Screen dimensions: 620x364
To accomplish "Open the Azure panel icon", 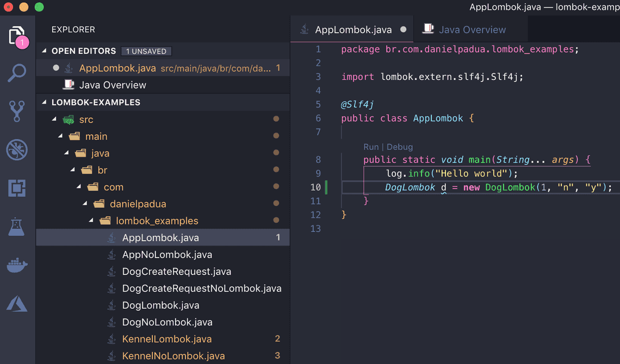I will point(17,304).
